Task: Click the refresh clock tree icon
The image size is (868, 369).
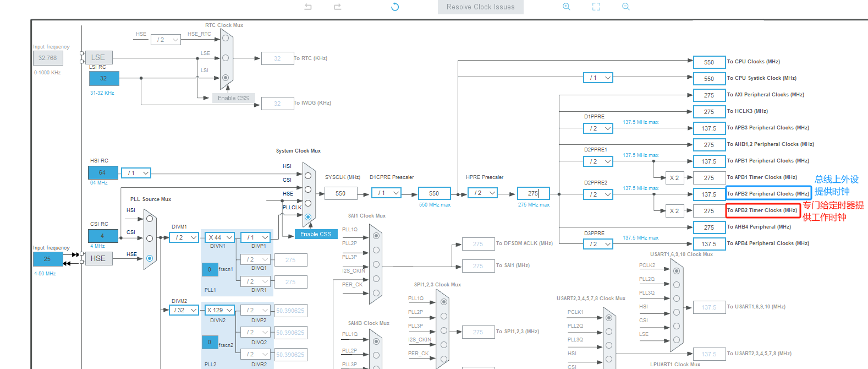Action: click(395, 7)
